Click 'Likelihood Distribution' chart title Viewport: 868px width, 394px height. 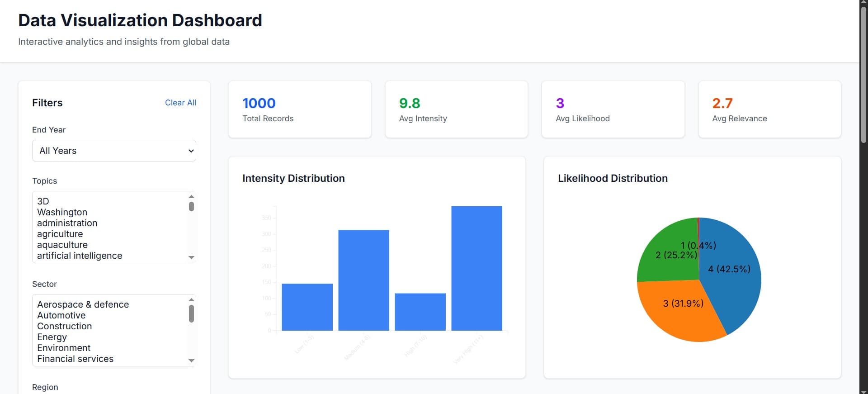click(x=613, y=178)
